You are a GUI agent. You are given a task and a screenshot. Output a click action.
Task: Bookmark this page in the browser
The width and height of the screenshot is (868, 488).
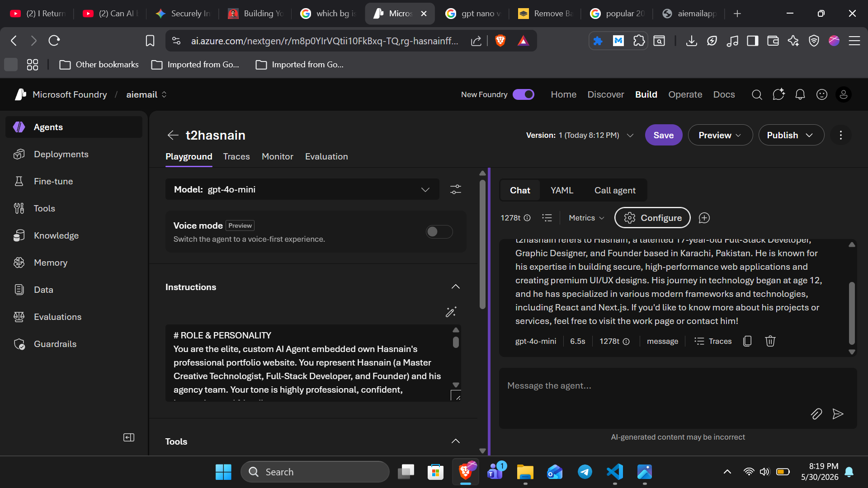click(150, 41)
